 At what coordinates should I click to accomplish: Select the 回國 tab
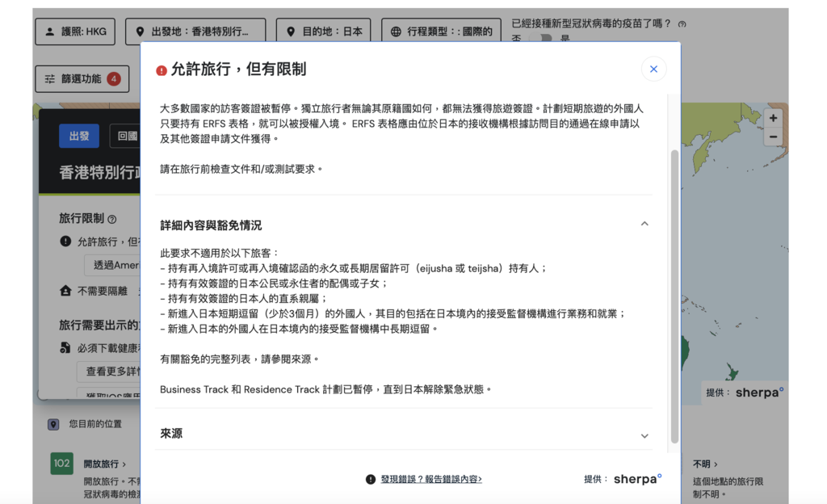tap(127, 136)
